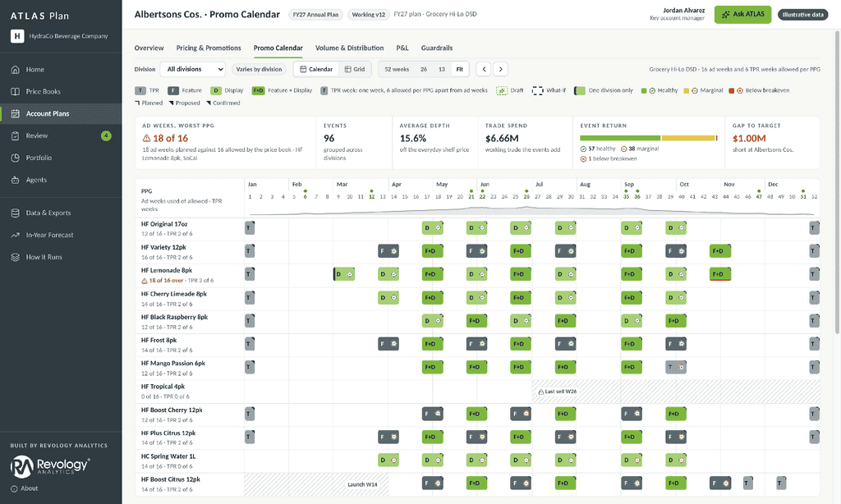The width and height of the screenshot is (841, 504).
Task: Open the Volume & Distribution tab
Action: [349, 48]
